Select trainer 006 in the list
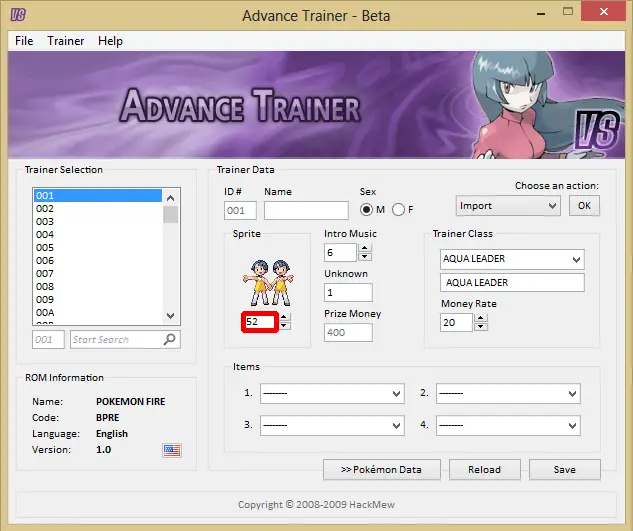 click(98, 260)
